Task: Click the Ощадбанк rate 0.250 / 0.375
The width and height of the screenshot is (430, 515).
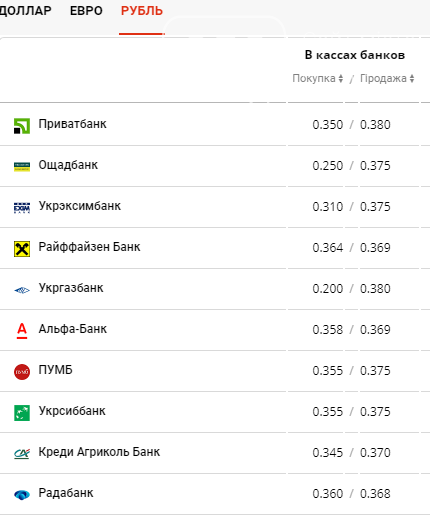Action: click(x=351, y=166)
